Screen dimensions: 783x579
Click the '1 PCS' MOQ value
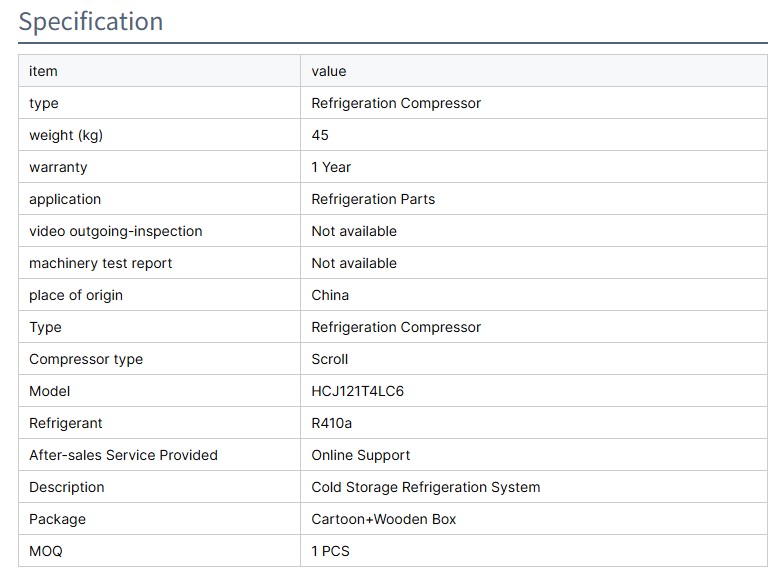pyautogui.click(x=331, y=551)
